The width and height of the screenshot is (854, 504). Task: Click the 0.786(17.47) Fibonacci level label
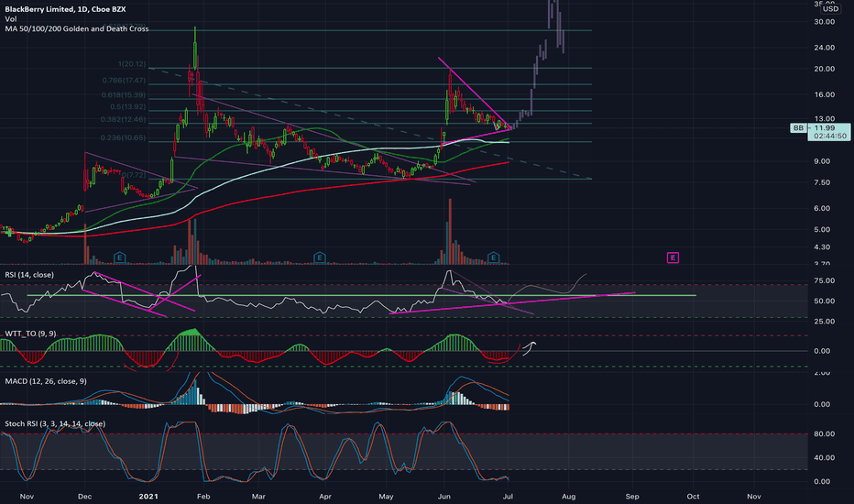(x=124, y=80)
